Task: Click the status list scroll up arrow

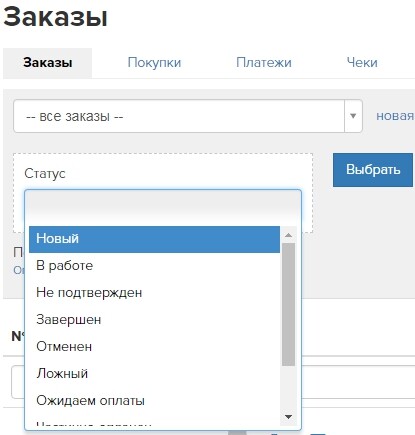Action: click(289, 235)
